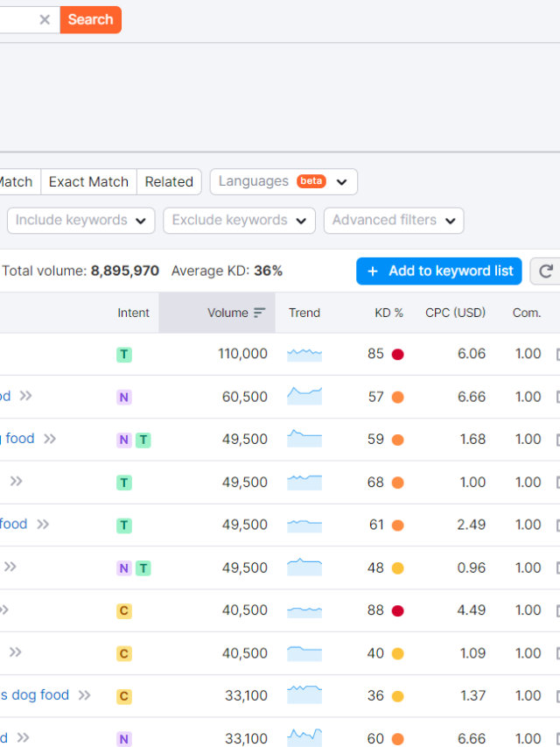Click the C intent badge in the KD 40 row
This screenshot has height=747, width=560.
point(124,653)
